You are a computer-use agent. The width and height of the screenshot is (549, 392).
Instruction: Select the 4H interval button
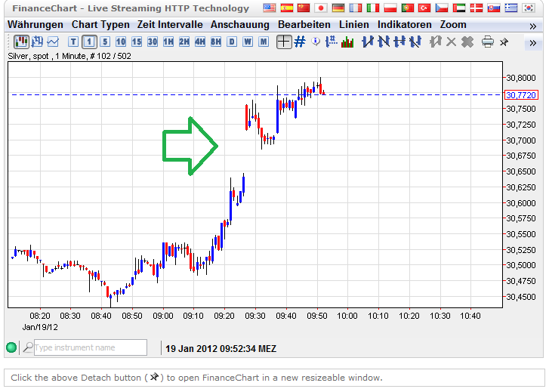tap(200, 42)
